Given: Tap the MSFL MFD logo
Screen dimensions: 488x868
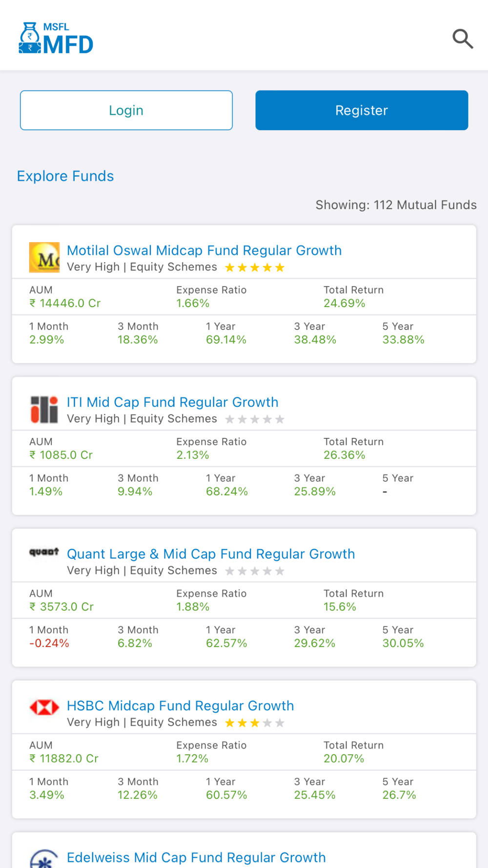Looking at the screenshot, I should pyautogui.click(x=56, y=38).
